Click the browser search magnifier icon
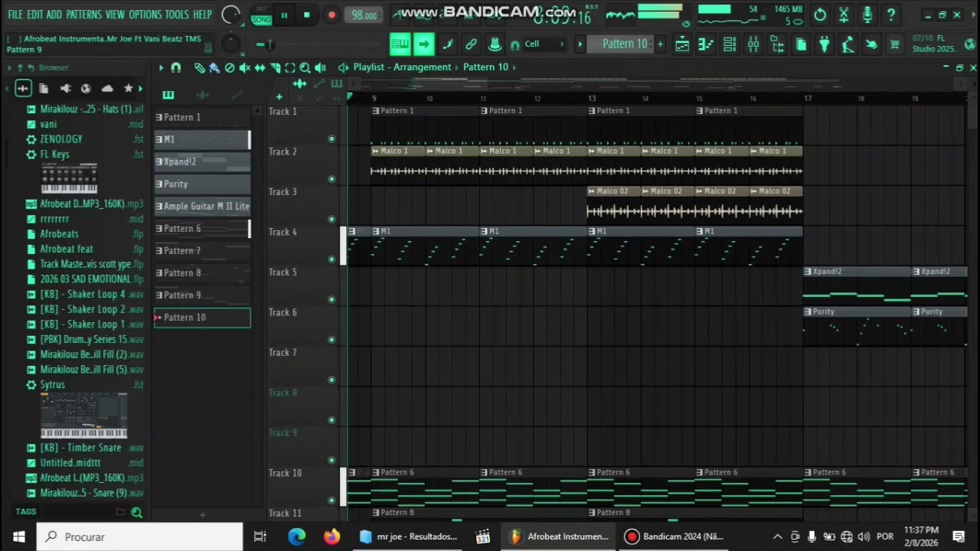This screenshot has width=980, height=551. (x=136, y=513)
